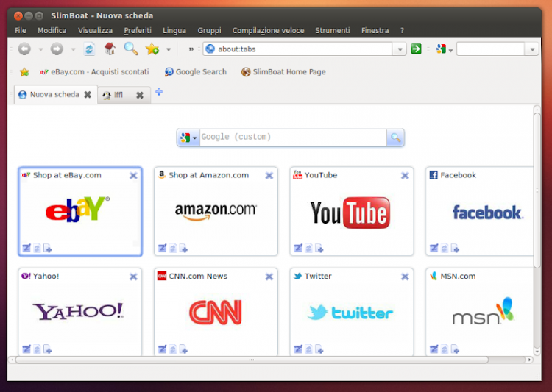The width and height of the screenshot is (552, 392).
Task: Click the edit icon on eBay tile
Action: pyautogui.click(x=26, y=248)
